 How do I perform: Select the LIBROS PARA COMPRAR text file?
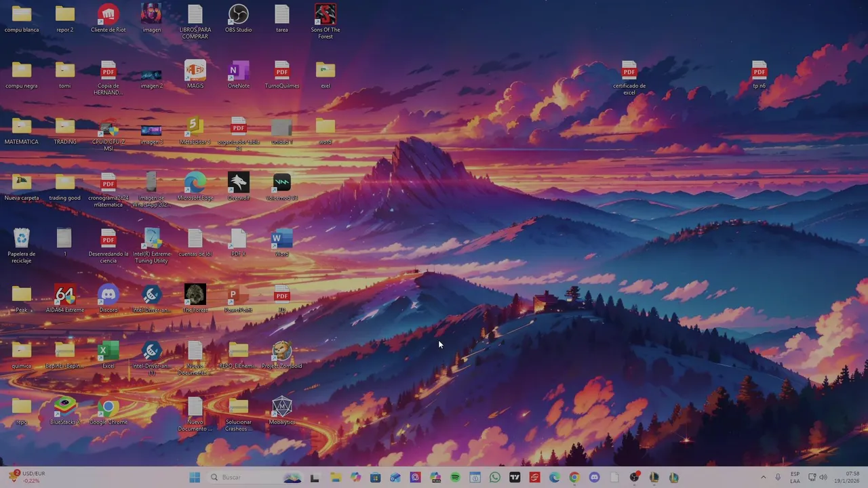195,22
